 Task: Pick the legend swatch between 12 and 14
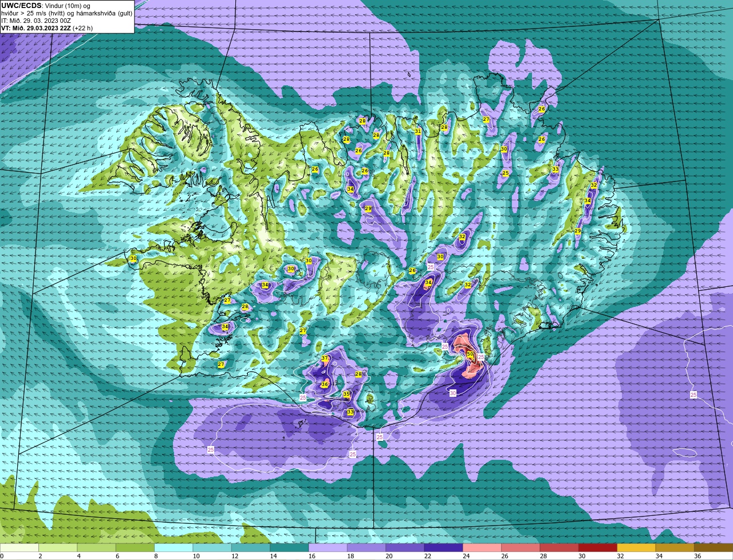251,548
